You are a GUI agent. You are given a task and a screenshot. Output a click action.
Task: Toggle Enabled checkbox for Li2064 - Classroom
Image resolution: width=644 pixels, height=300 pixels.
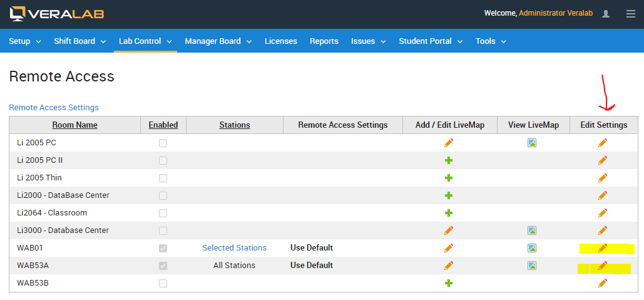point(163,213)
